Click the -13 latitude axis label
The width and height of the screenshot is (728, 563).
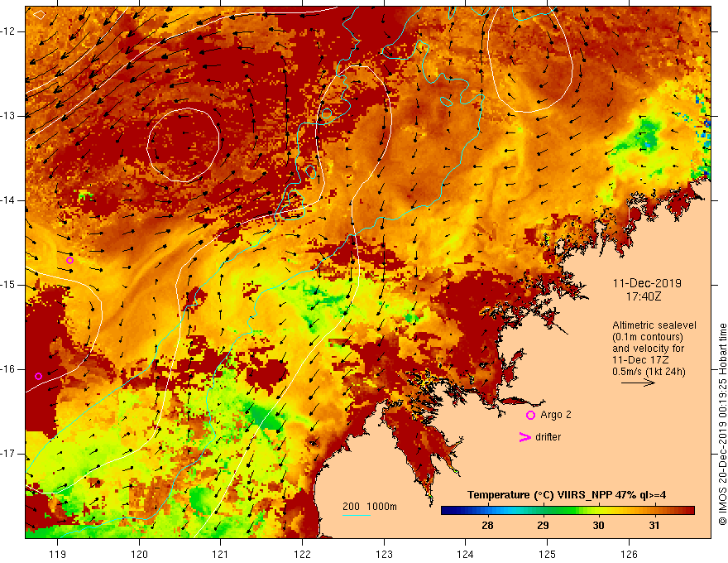(9, 116)
